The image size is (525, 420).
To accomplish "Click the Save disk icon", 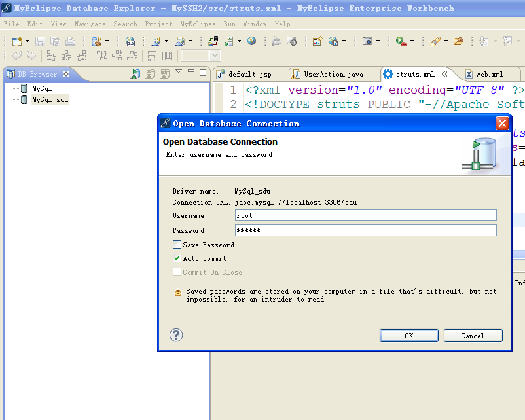I will 40,41.
